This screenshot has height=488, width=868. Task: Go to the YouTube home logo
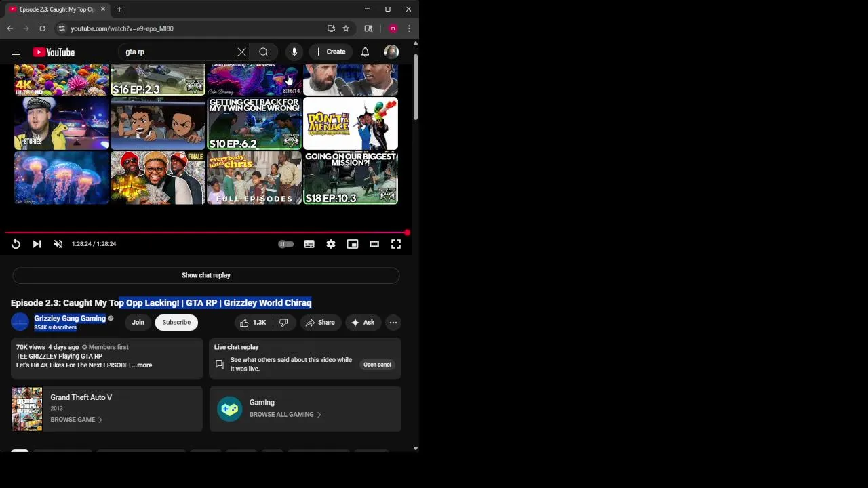(54, 52)
